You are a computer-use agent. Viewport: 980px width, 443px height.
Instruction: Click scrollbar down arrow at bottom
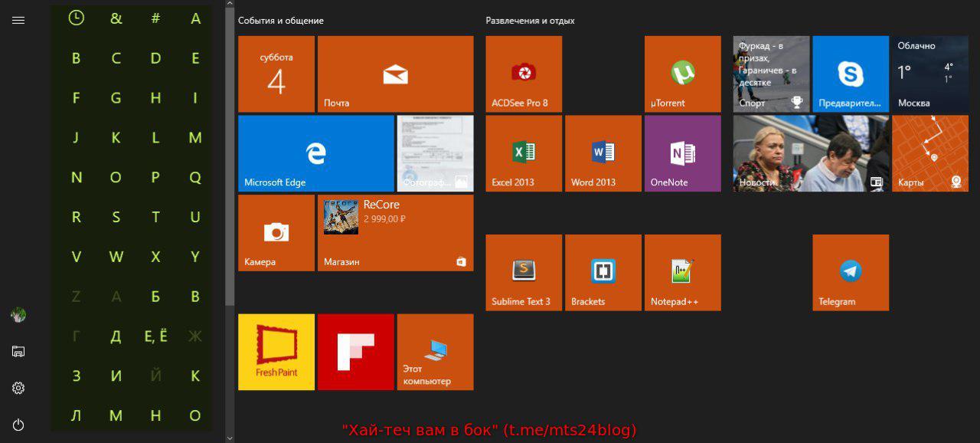(x=230, y=438)
